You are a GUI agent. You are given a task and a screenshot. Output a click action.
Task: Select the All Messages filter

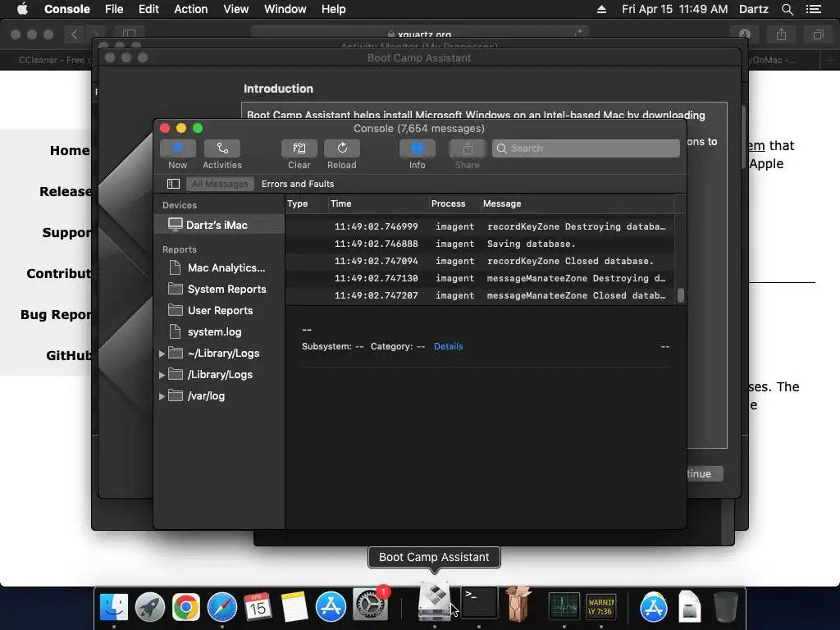click(220, 184)
